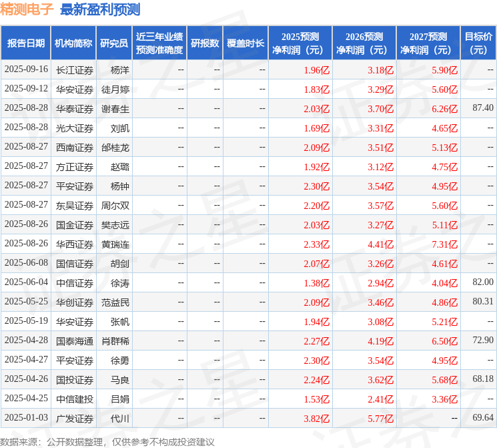The height and width of the screenshot is (448, 497).
Task: Click the 最新盈利预测 heading
Action: (x=100, y=9)
